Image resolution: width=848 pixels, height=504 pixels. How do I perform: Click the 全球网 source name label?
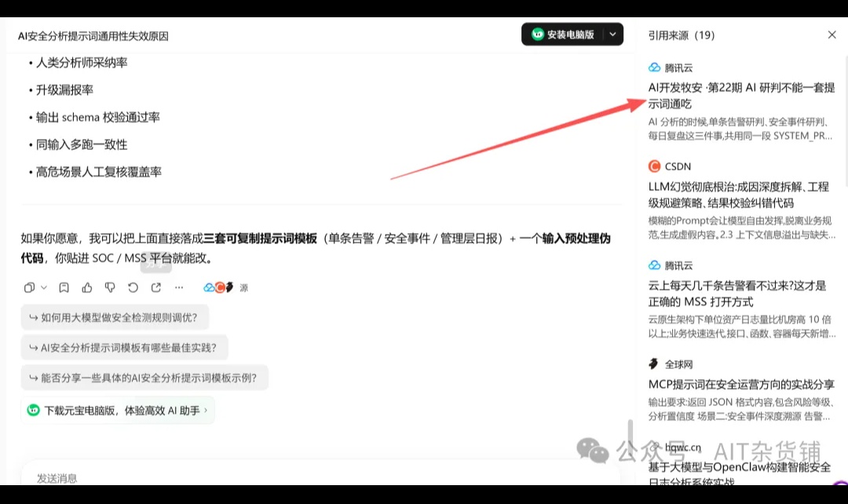678,364
